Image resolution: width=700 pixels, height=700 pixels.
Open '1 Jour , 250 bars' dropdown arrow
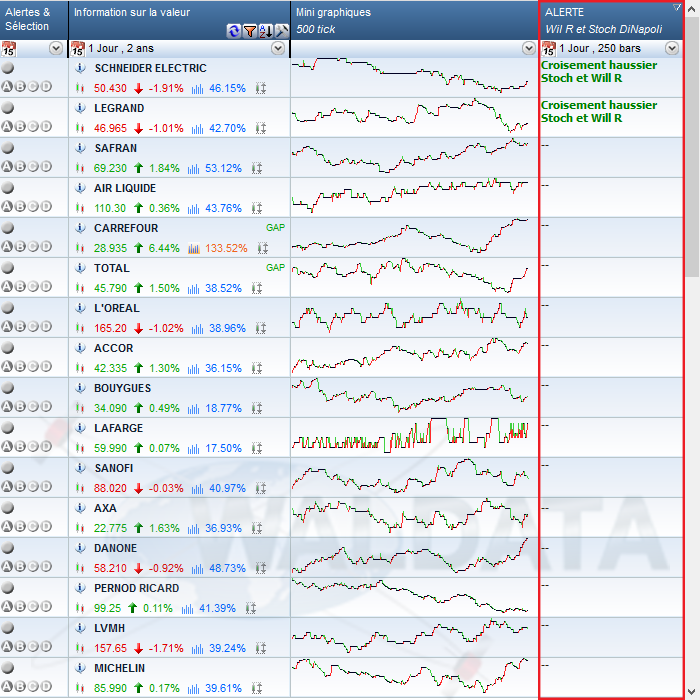(672, 48)
